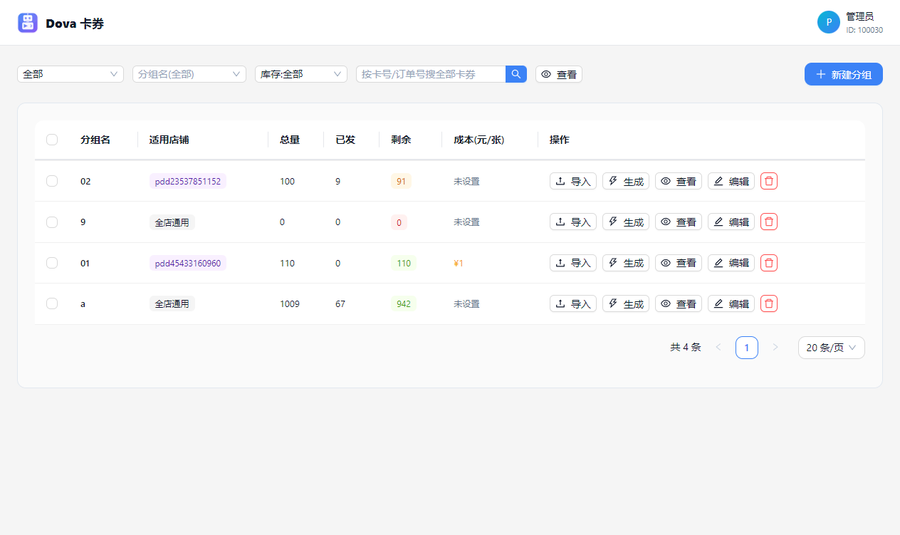Select the checkbox for group a

[52, 304]
